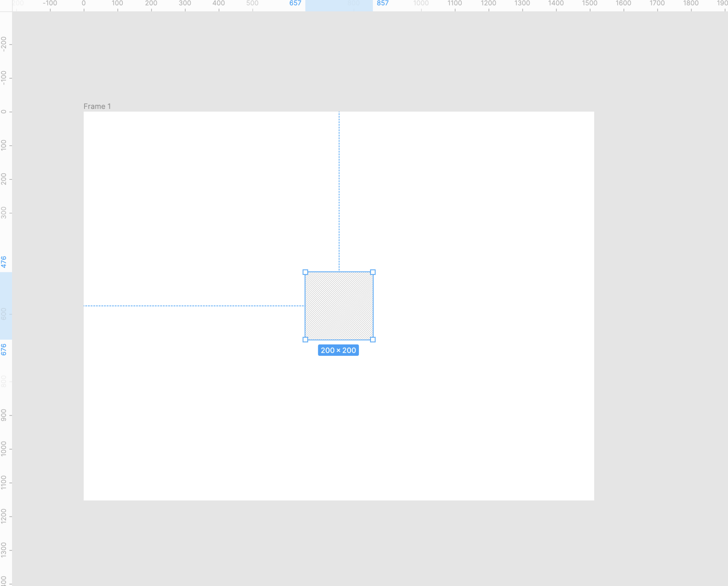Click the blue 200 × 200 size badge
This screenshot has width=728, height=586.
click(338, 350)
